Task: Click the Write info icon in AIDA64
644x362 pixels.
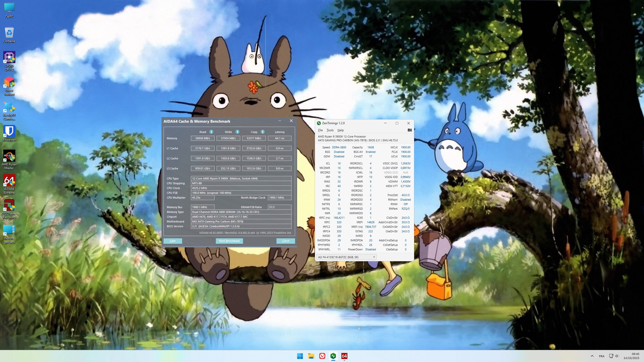Action: point(237,132)
